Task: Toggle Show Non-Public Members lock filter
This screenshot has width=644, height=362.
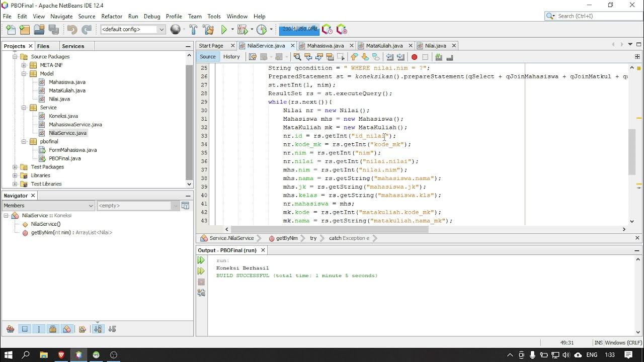Action: pyautogui.click(x=53, y=329)
